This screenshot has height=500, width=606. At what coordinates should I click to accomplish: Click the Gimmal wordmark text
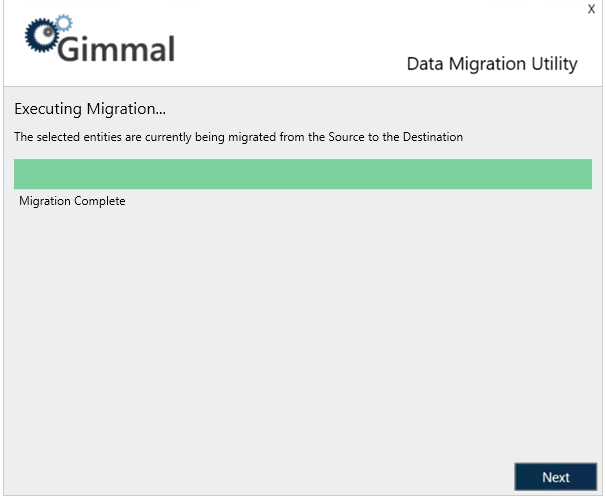[117, 48]
